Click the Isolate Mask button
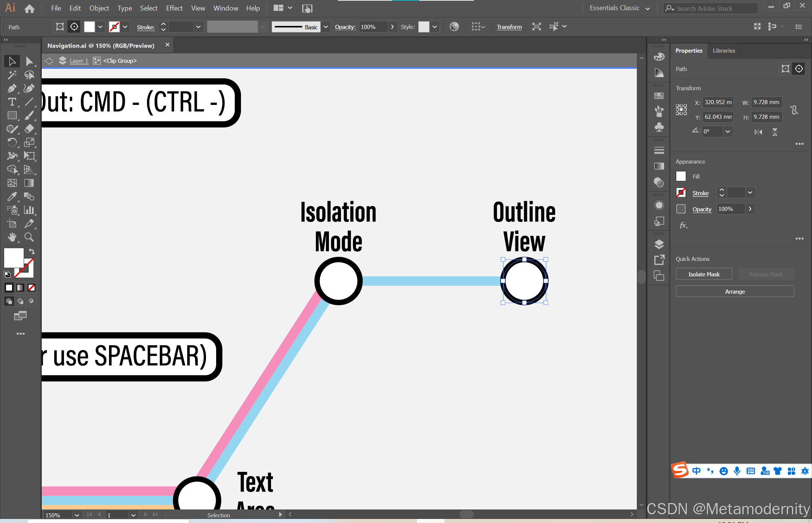The height and width of the screenshot is (523, 812). point(704,274)
